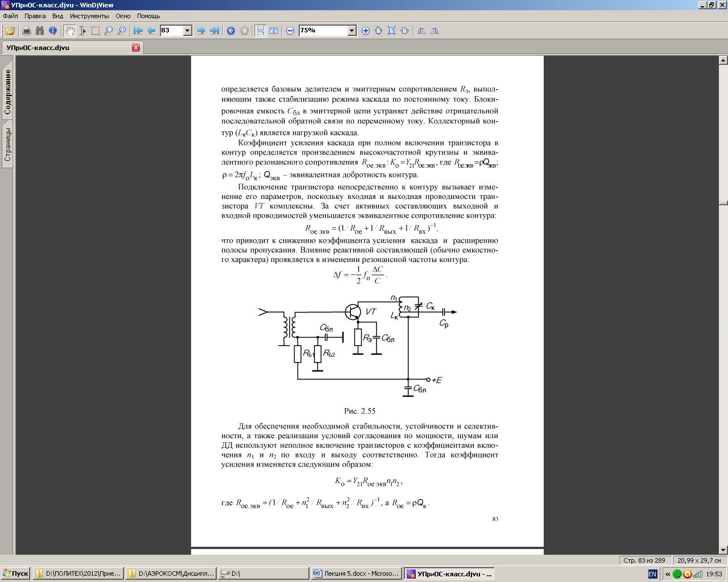The width and height of the screenshot is (728, 582).
Task: Open the page number dropdown
Action: point(188,31)
